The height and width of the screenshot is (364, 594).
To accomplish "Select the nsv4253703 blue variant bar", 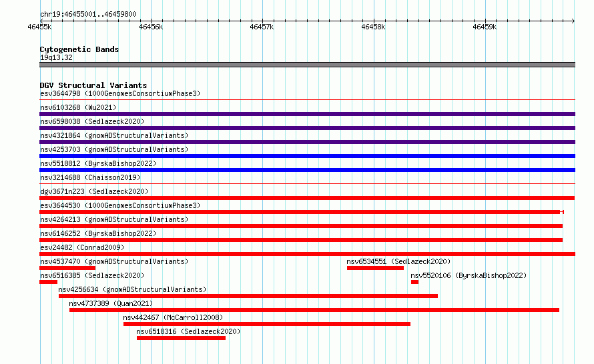I will (307, 156).
